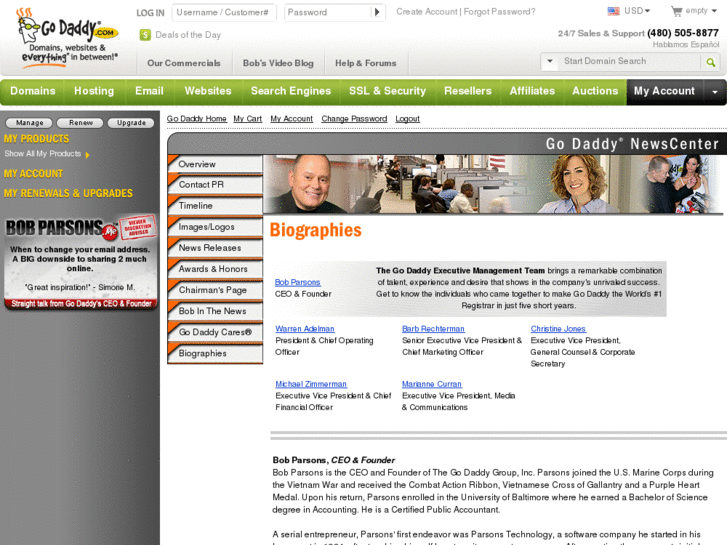Open the Affiliates menu
This screenshot has width=727, height=545.
[532, 91]
